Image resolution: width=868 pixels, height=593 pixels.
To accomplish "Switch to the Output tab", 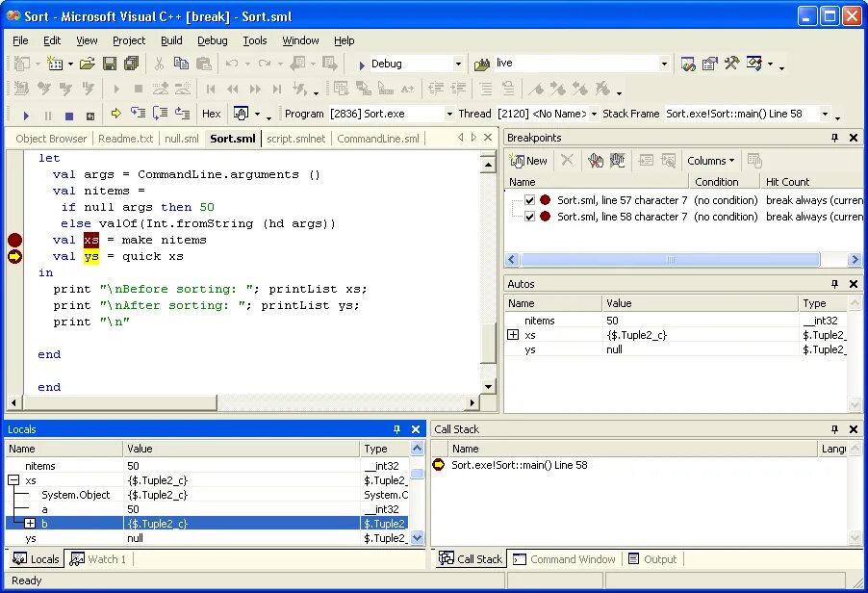I will tap(652, 559).
